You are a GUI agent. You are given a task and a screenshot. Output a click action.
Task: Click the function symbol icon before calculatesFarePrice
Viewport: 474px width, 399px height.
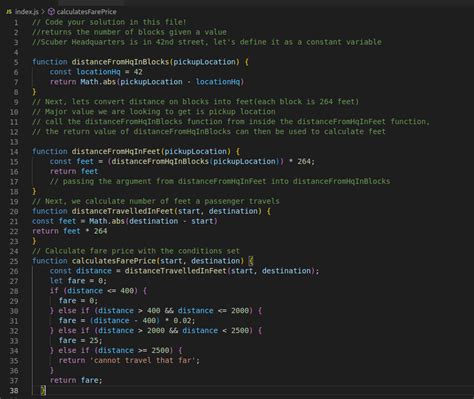pos(51,12)
